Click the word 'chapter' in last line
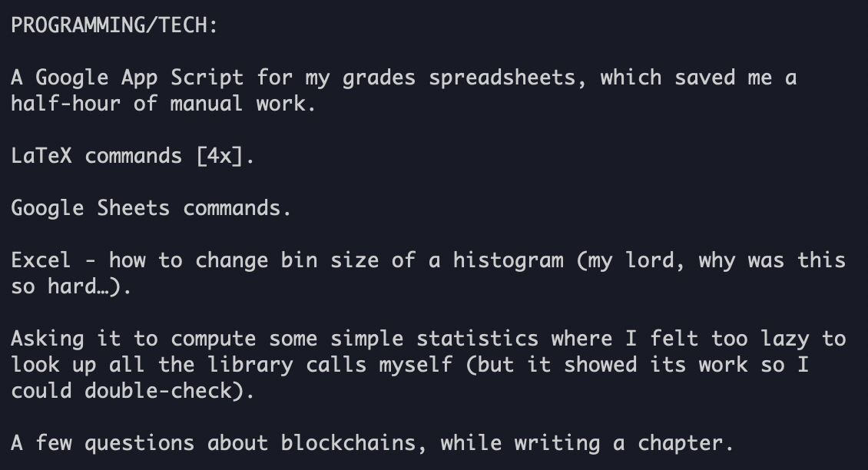 tap(681, 443)
